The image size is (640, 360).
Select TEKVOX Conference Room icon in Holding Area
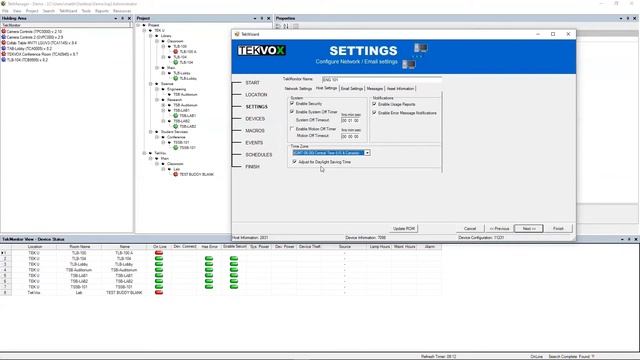click(4, 54)
